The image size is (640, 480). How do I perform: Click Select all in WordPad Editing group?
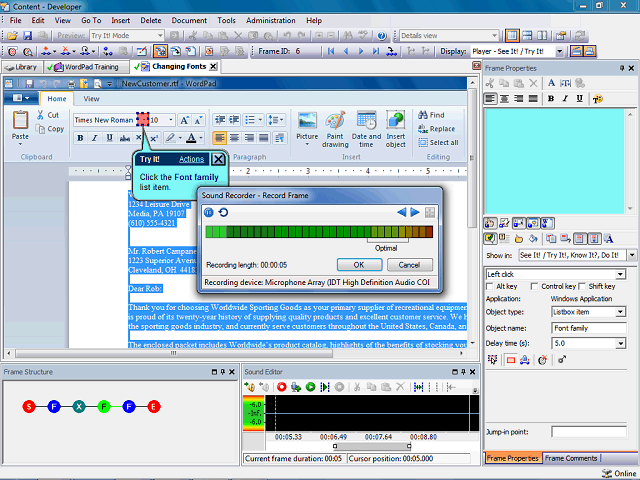[438, 142]
